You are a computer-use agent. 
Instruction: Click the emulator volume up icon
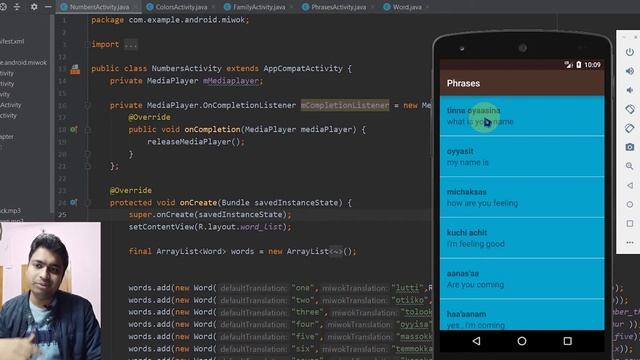point(630,71)
